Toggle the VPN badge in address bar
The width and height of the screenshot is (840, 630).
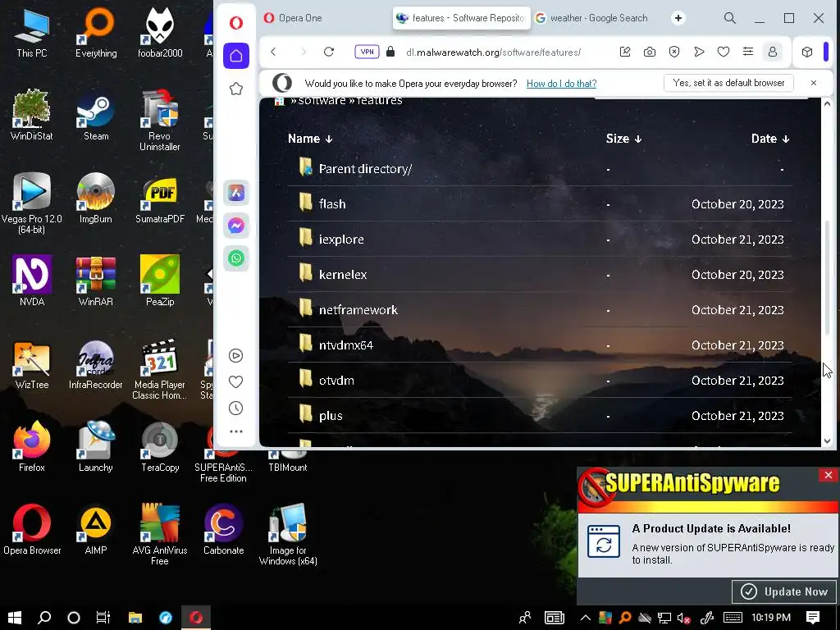[367, 52]
